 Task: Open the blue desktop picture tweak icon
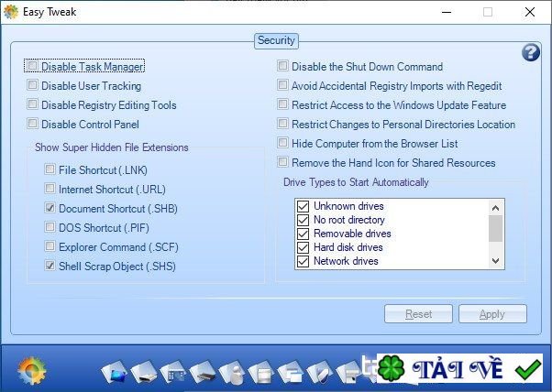click(x=115, y=372)
